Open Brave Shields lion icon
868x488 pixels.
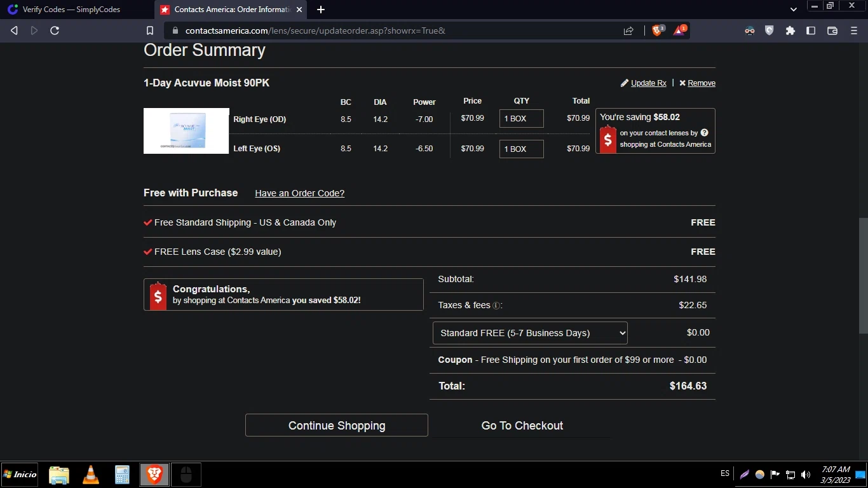(x=658, y=30)
